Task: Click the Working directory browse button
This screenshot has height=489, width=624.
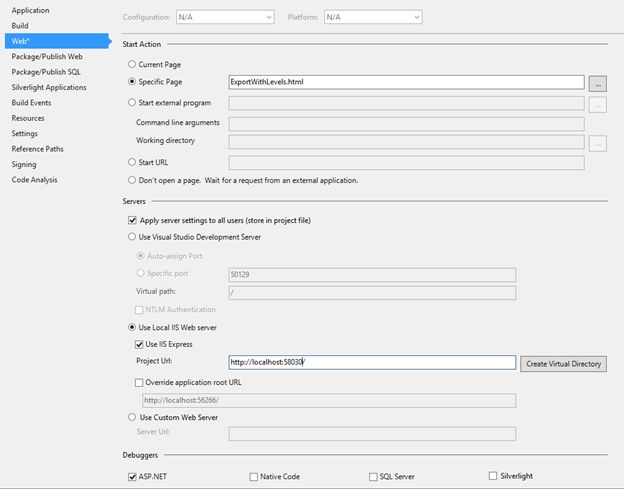Action: pyautogui.click(x=598, y=144)
